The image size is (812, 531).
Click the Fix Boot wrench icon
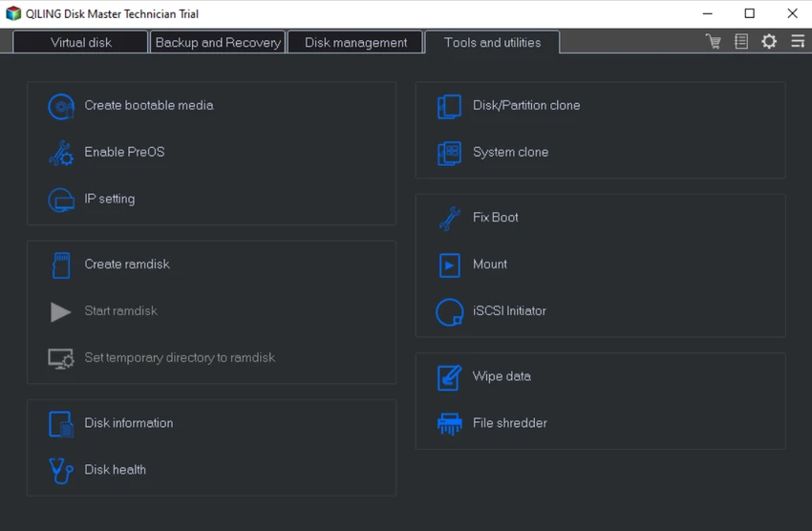(x=450, y=219)
